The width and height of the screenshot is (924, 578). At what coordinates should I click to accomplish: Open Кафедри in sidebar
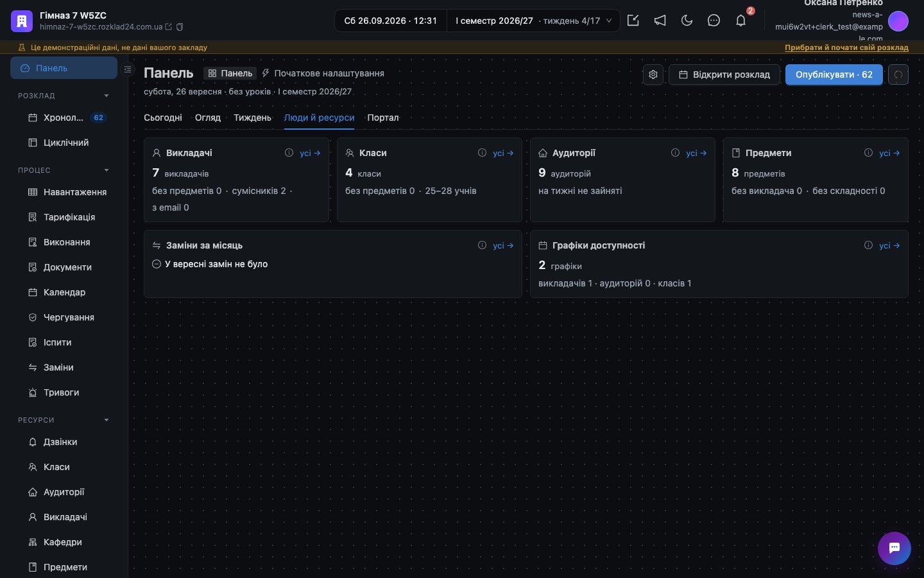tap(64, 542)
